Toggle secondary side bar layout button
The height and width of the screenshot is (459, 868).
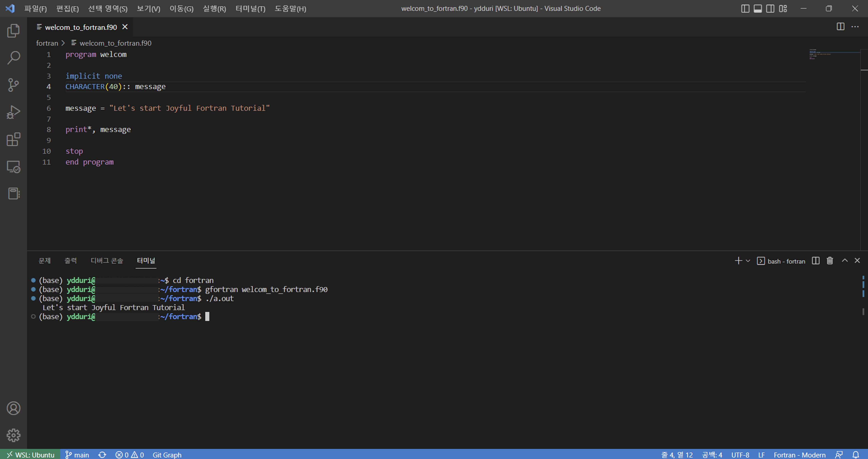pos(770,8)
